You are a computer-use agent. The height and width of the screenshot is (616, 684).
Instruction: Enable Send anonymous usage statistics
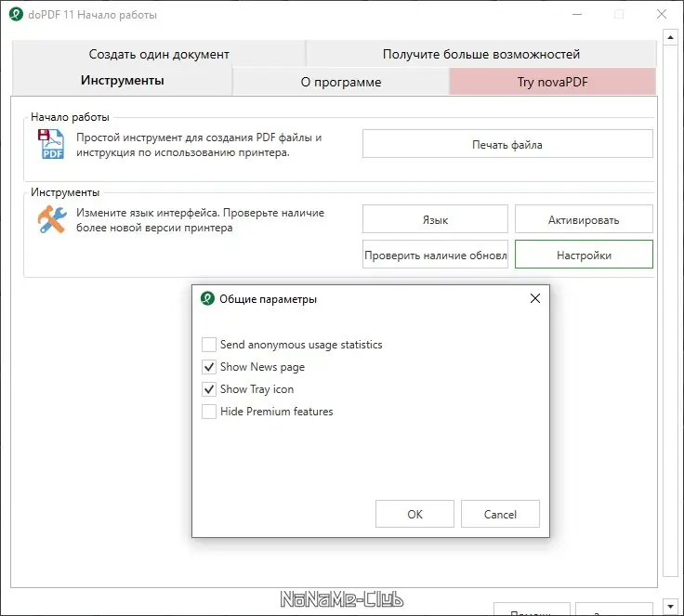pos(209,344)
